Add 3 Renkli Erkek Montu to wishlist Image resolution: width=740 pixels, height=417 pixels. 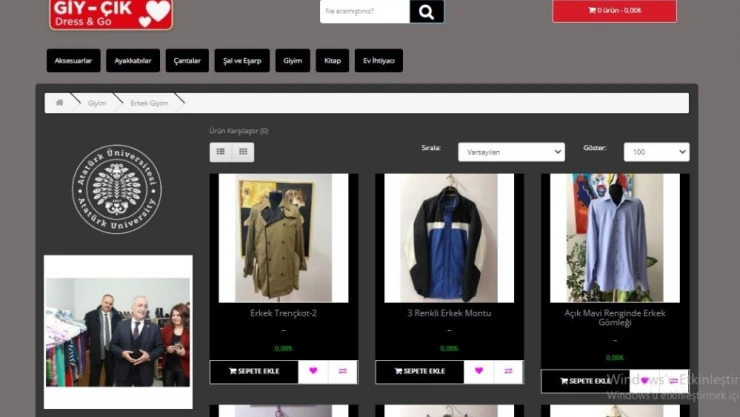point(479,371)
